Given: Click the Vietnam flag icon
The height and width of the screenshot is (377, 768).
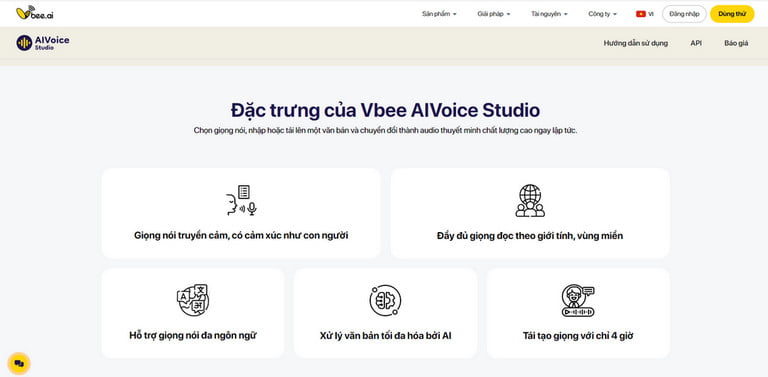Looking at the screenshot, I should (x=641, y=14).
